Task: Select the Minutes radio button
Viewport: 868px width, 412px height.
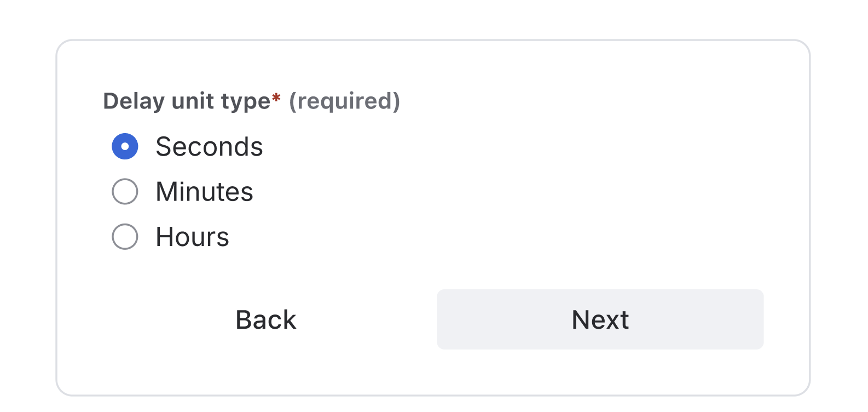Action: click(x=125, y=191)
